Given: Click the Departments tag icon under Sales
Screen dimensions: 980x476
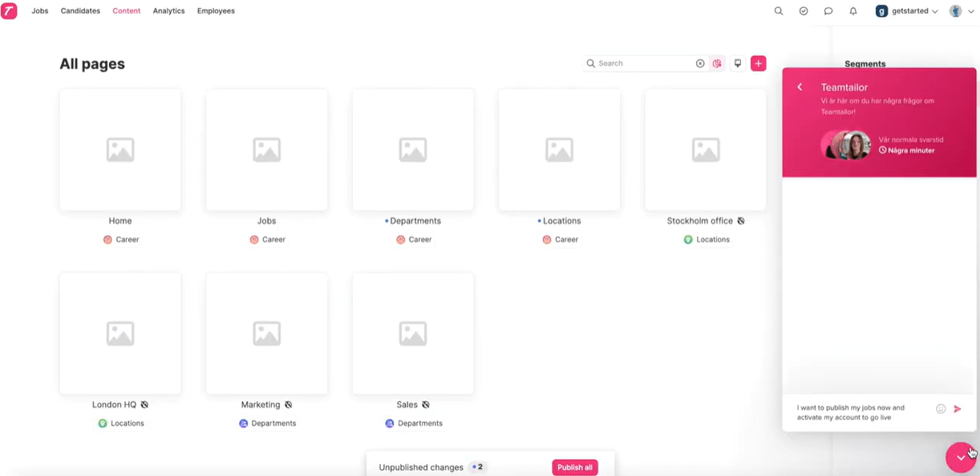Looking at the screenshot, I should 390,423.
